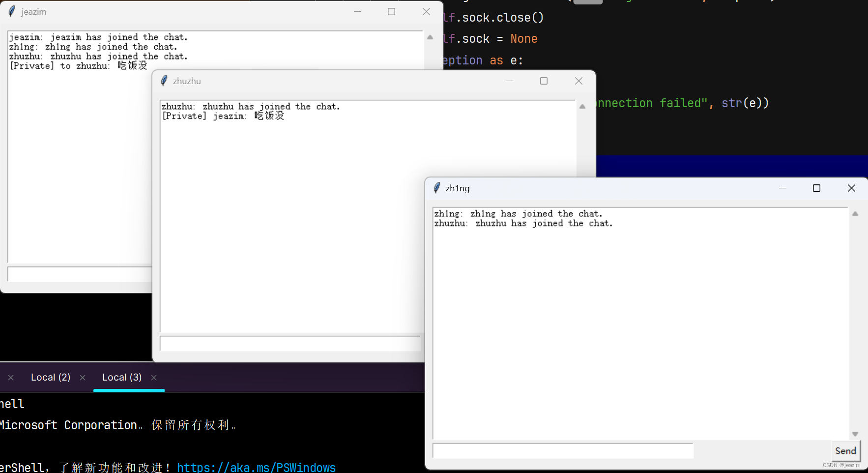Click the feather icon in zh1ng title bar
The height and width of the screenshot is (473, 868).
[437, 188]
